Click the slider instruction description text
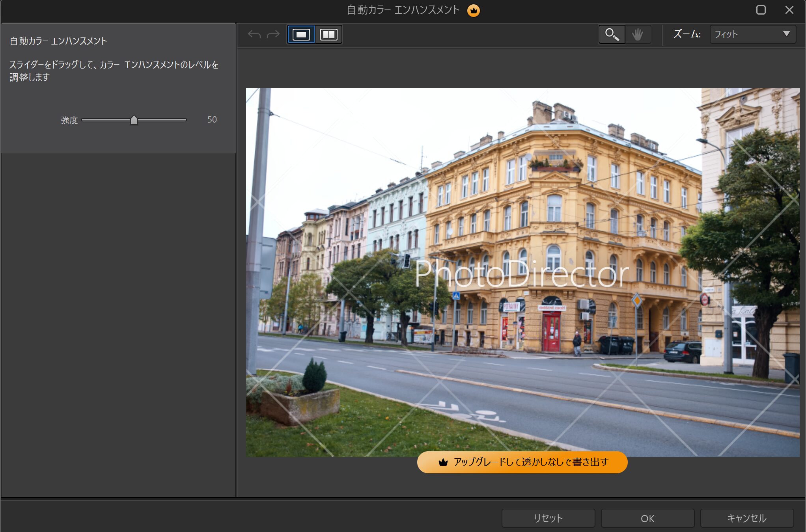The image size is (806, 532). 114,71
